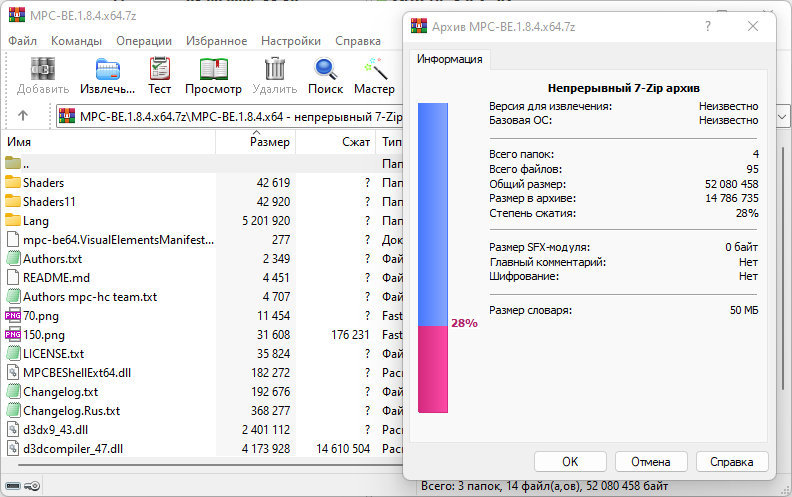Open the Операции menu
Screen dimensions: 792x497
point(144,41)
